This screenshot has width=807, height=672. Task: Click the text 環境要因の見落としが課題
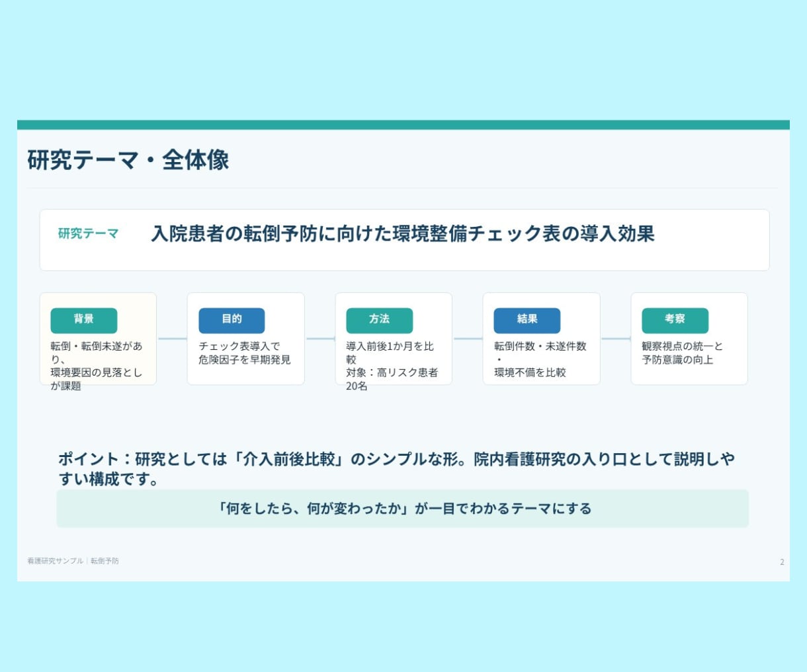[97, 379]
